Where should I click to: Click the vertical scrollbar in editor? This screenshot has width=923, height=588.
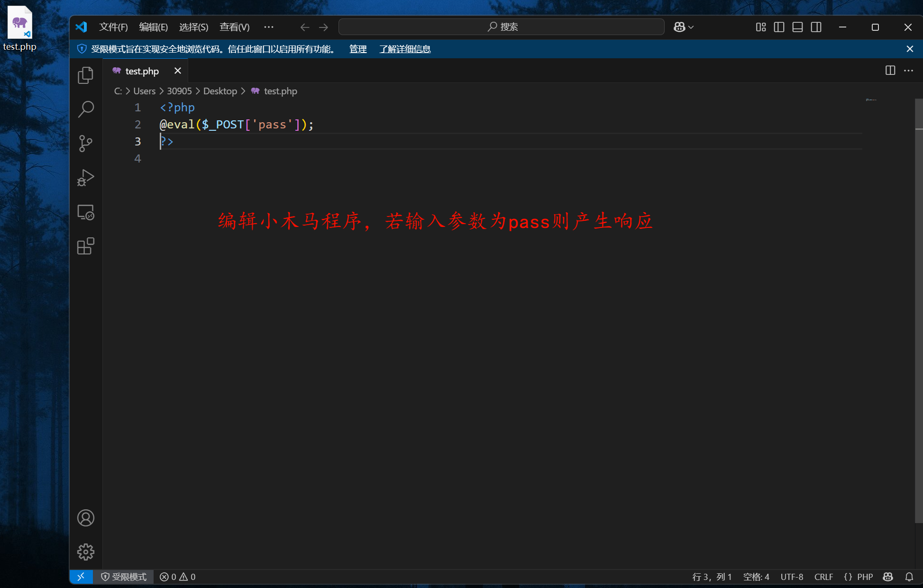(918, 308)
